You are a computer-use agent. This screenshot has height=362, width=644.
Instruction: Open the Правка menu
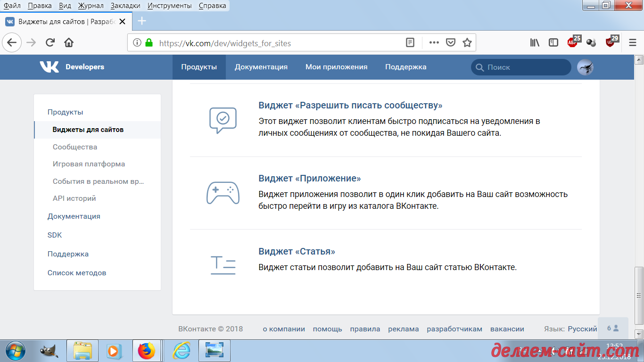(40, 6)
